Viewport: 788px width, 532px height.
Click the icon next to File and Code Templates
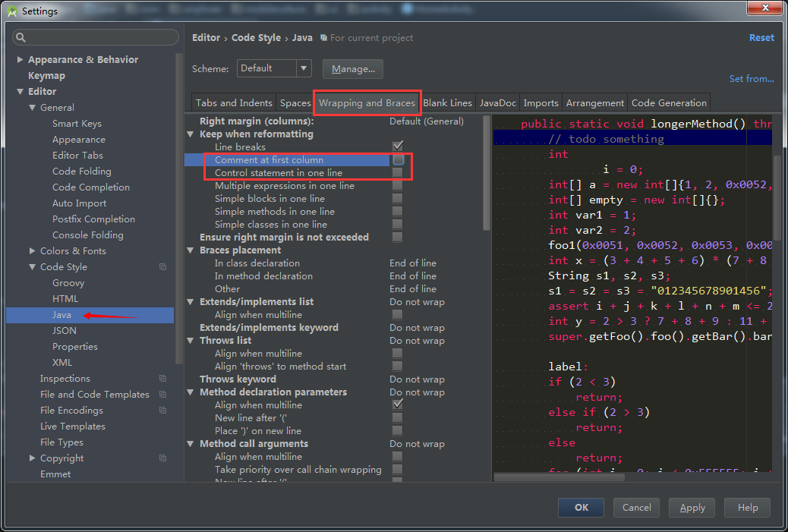tap(162, 395)
